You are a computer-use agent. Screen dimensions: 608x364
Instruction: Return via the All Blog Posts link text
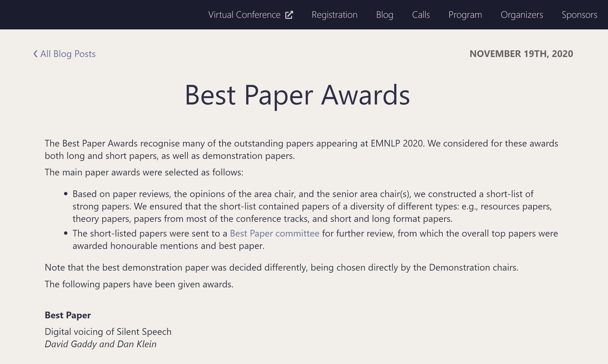(x=68, y=54)
